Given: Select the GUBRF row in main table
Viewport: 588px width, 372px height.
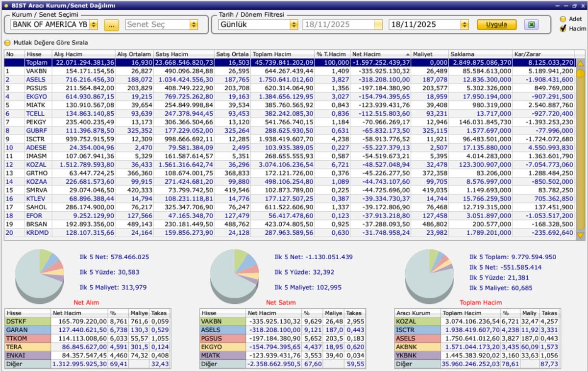Looking at the screenshot, I should tap(289, 130).
